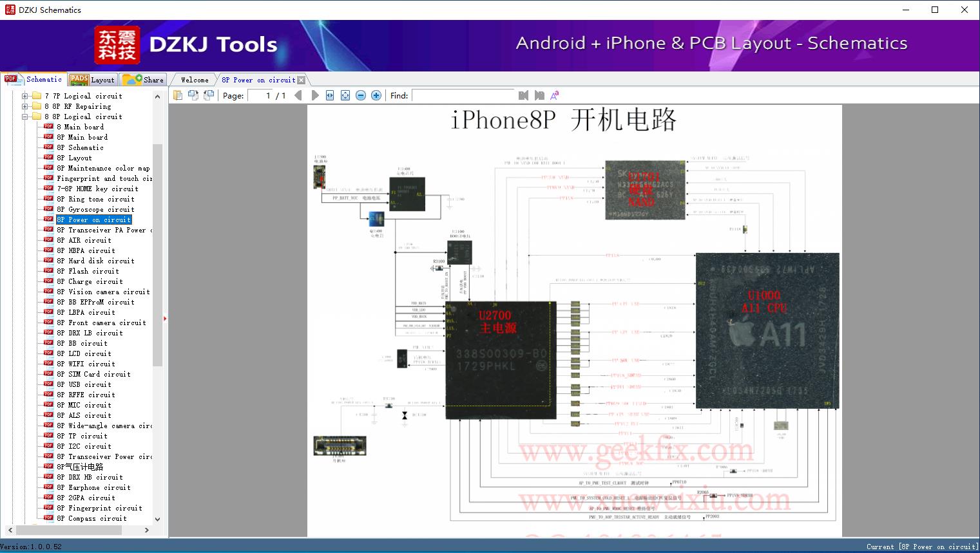Open 8P Ring tone circuit
Viewport: 980px width, 553px height.
95,199
